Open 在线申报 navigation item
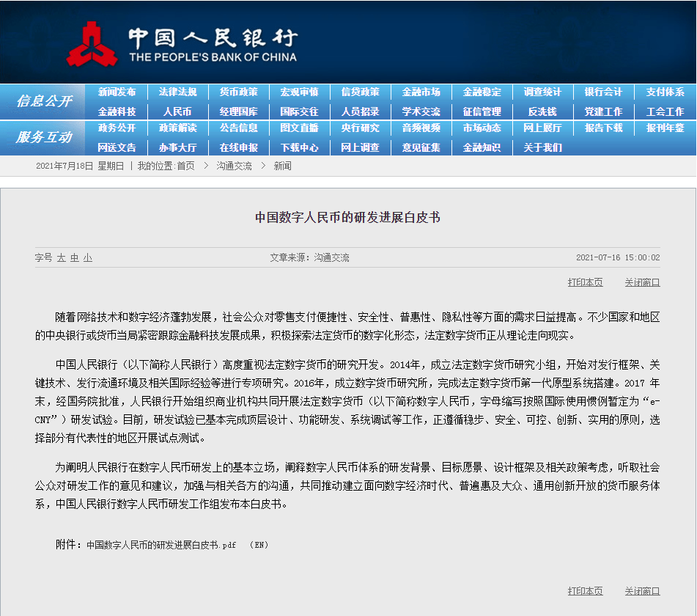 (238, 147)
